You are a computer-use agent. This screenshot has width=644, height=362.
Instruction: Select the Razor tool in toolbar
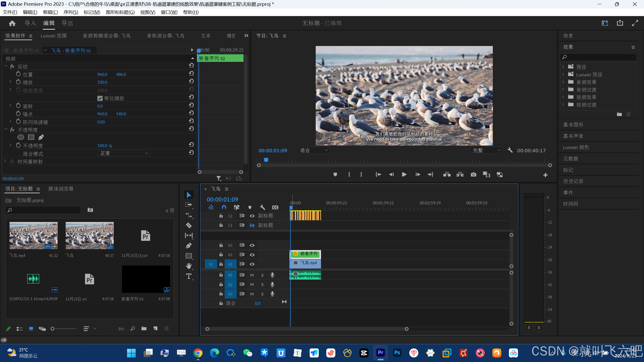point(189,225)
